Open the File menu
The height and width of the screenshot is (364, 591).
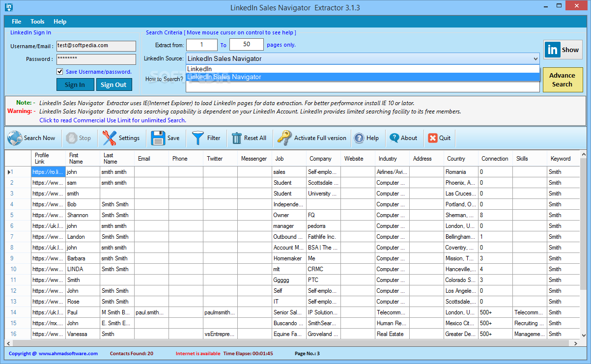(17, 22)
